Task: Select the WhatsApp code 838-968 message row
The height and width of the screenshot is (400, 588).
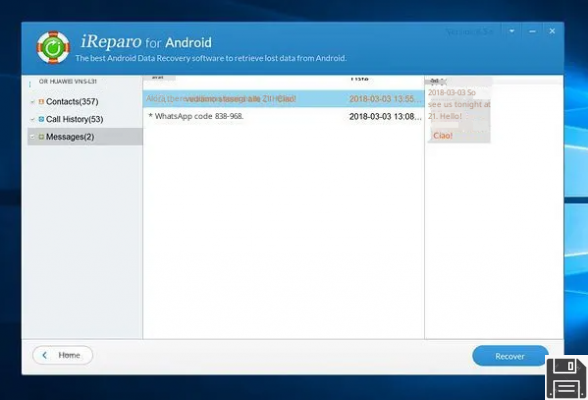Action: pyautogui.click(x=284, y=117)
